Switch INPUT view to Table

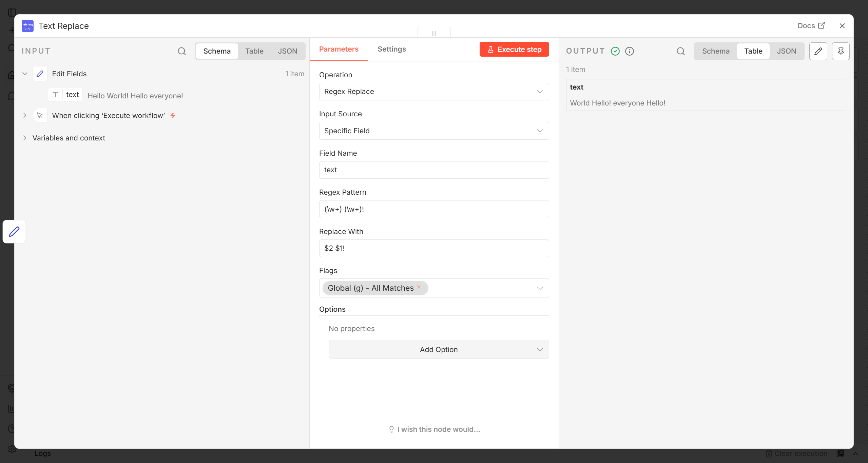coord(254,51)
